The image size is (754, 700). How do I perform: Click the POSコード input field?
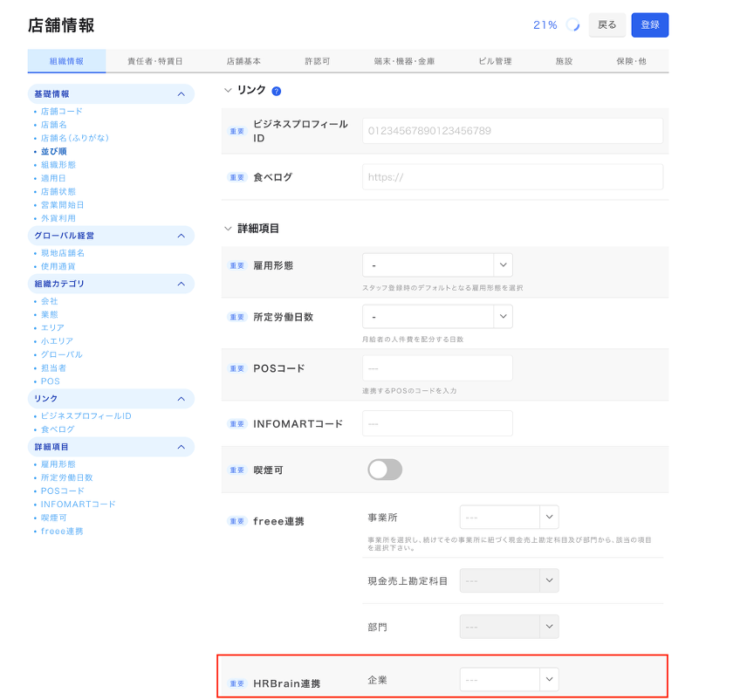(x=436, y=368)
